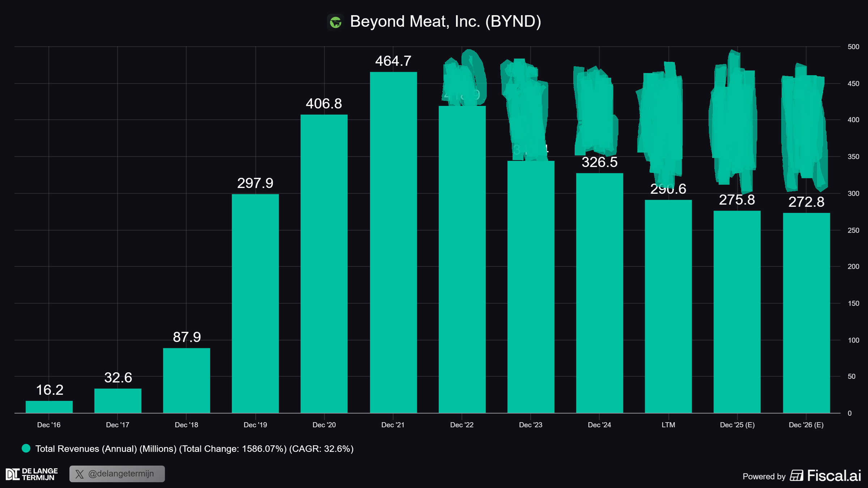Click the 272.8 data label
Screen dimensions: 868x488
coord(806,202)
